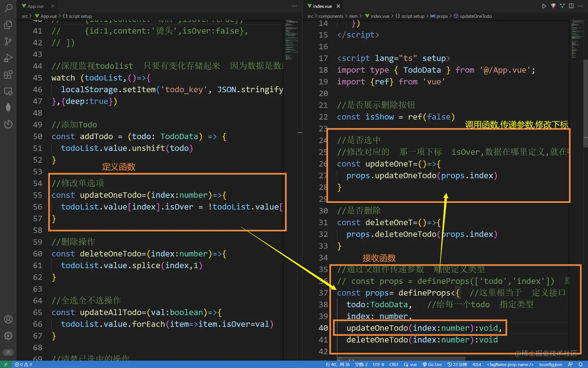Click item folder breadcrumb
588x368 pixels.
click(x=353, y=16)
